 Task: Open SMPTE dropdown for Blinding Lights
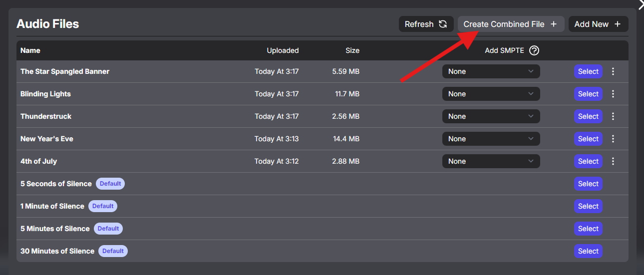click(491, 94)
